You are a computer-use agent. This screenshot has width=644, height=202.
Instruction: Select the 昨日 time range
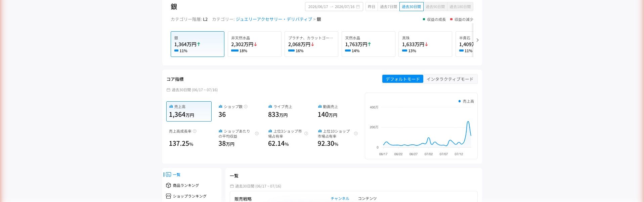372,7
